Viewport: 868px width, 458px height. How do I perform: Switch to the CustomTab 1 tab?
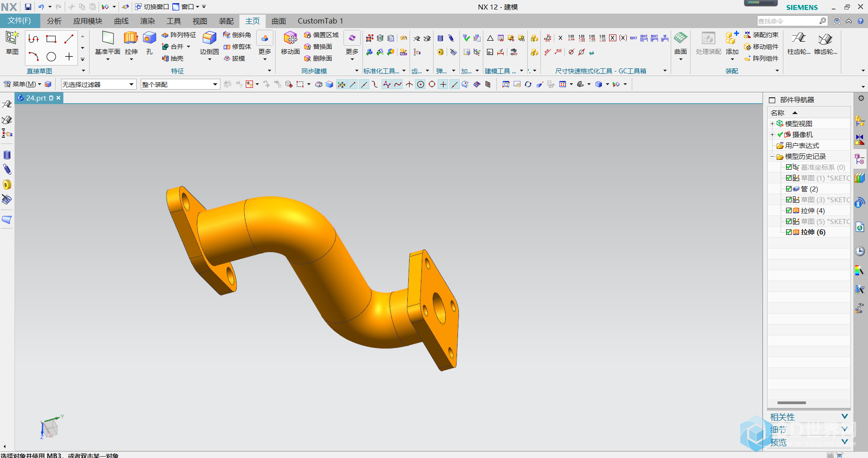click(x=320, y=21)
